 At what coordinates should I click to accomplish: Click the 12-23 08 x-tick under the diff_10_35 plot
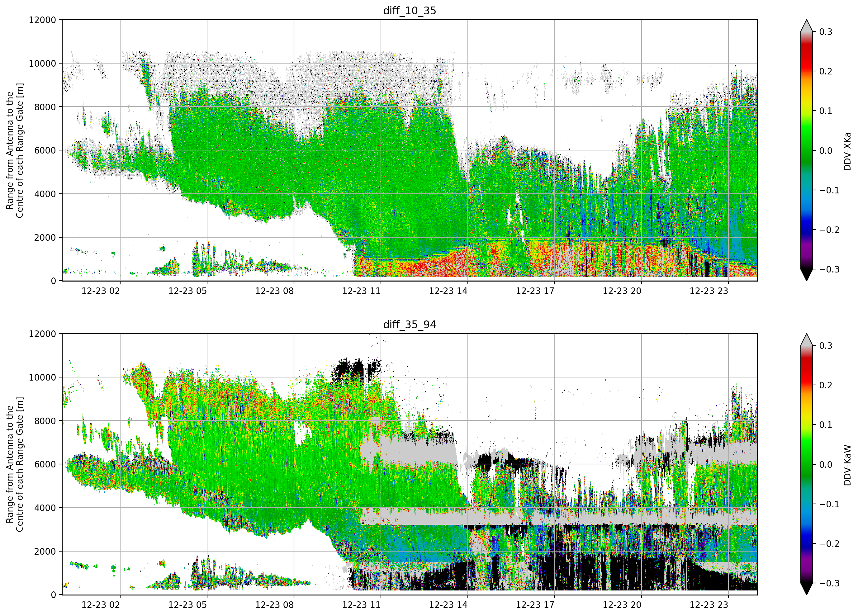click(x=275, y=291)
